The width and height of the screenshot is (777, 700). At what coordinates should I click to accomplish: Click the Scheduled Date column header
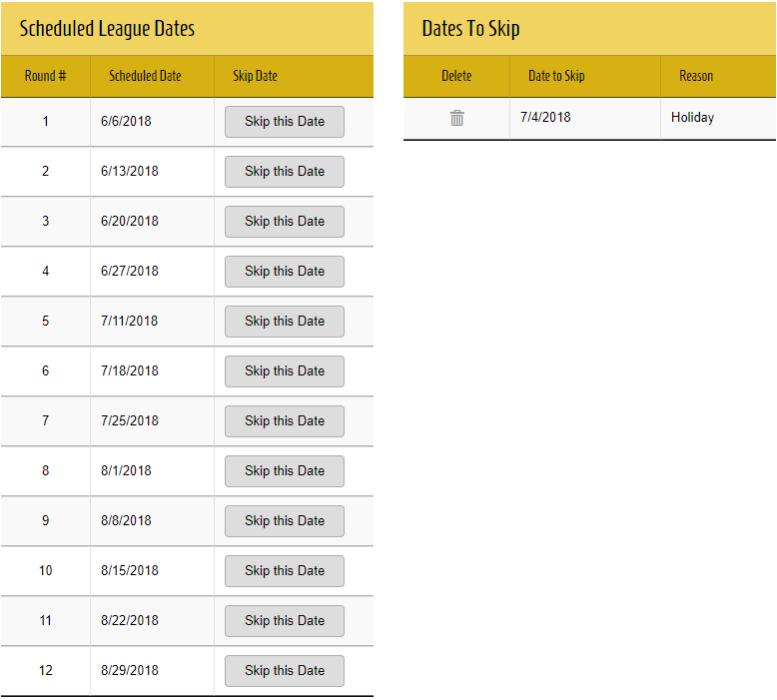[145, 76]
